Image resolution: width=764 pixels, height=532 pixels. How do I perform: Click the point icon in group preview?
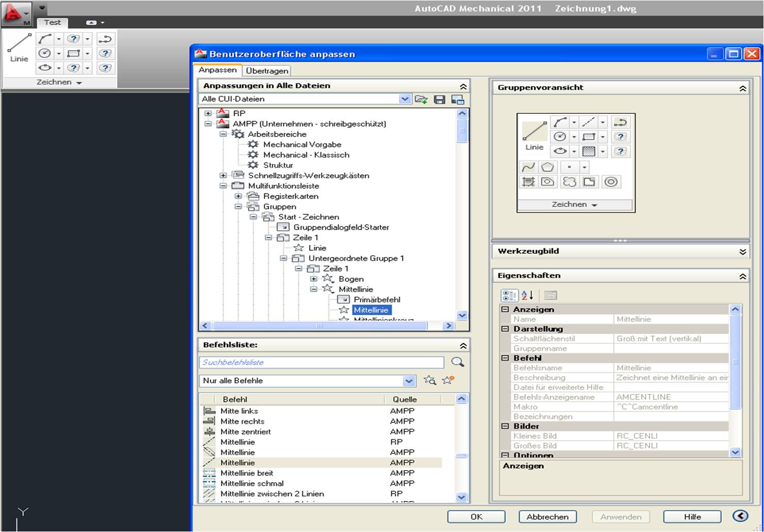point(569,167)
